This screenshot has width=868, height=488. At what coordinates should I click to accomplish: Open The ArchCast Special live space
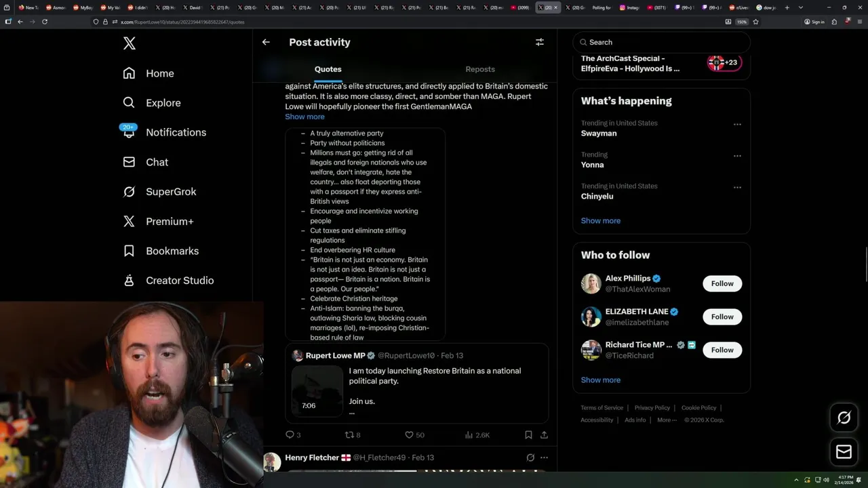662,63
